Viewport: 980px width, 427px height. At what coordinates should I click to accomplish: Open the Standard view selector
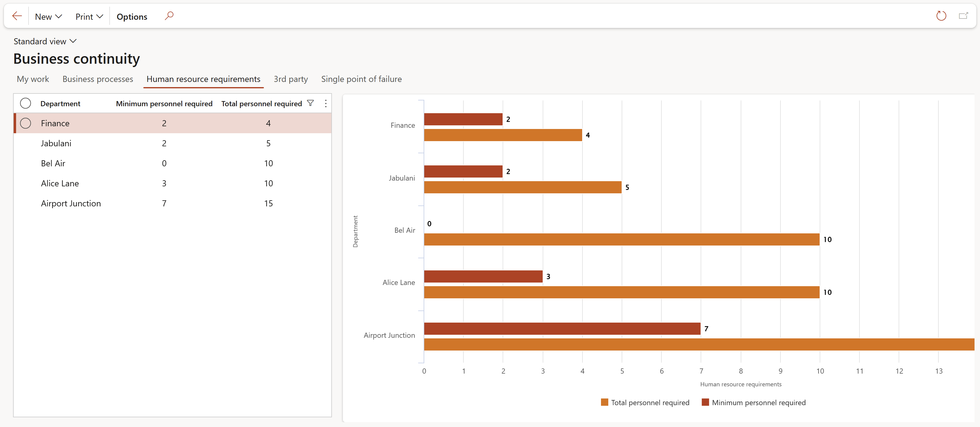[45, 42]
